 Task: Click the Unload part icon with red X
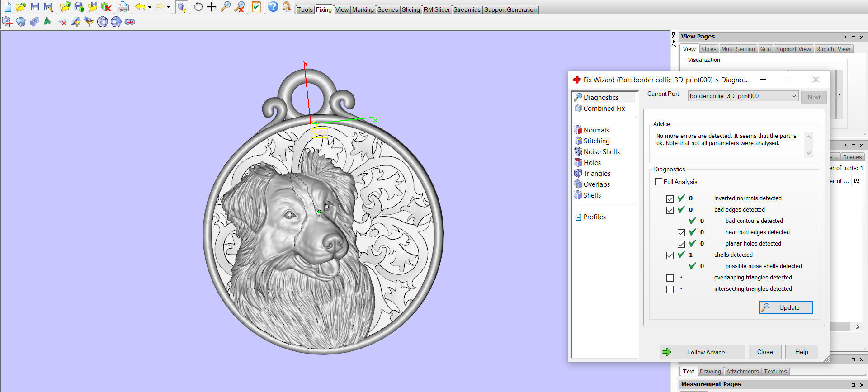click(x=106, y=7)
